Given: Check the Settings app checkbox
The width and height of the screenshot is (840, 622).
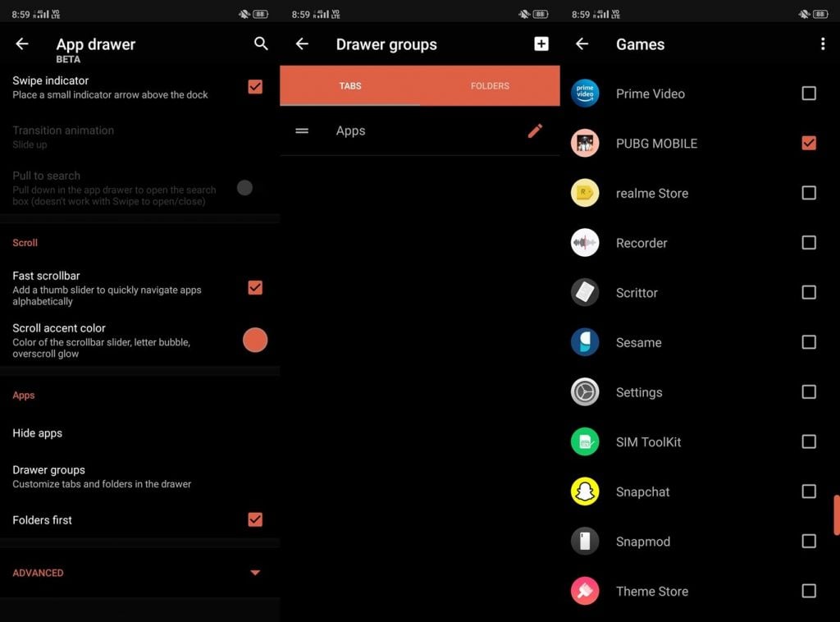Looking at the screenshot, I should point(809,392).
